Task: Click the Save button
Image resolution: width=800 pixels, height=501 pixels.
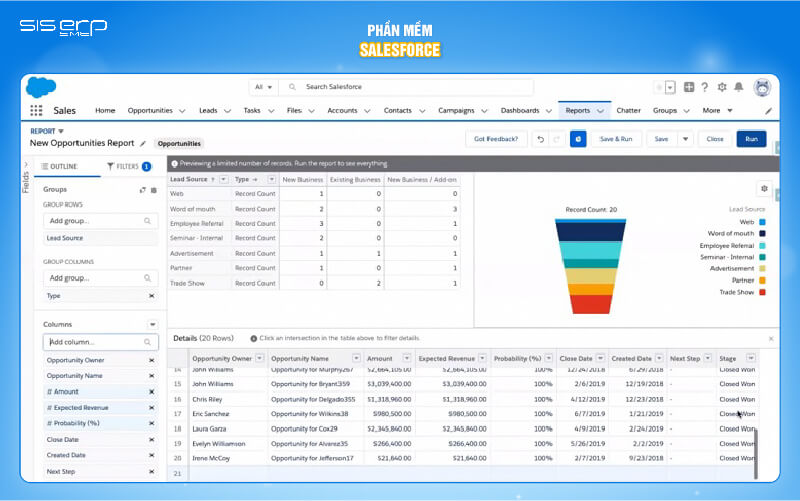Action: click(661, 139)
